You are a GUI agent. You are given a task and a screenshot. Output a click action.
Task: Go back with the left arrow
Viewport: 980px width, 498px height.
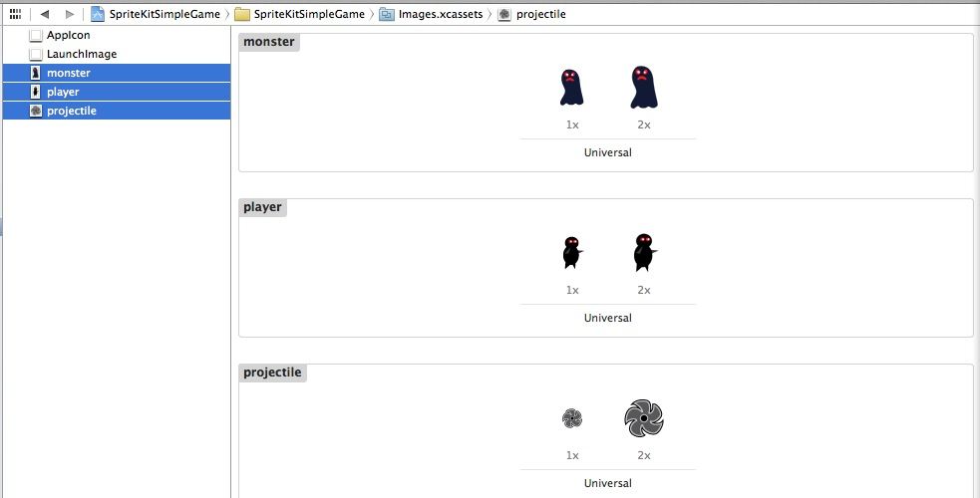click(x=45, y=14)
